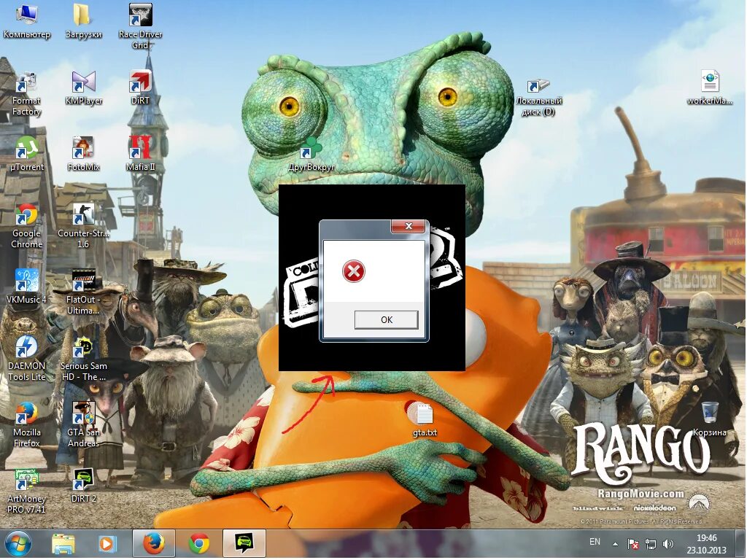Open the Компьютер desktop icon

tap(27, 21)
